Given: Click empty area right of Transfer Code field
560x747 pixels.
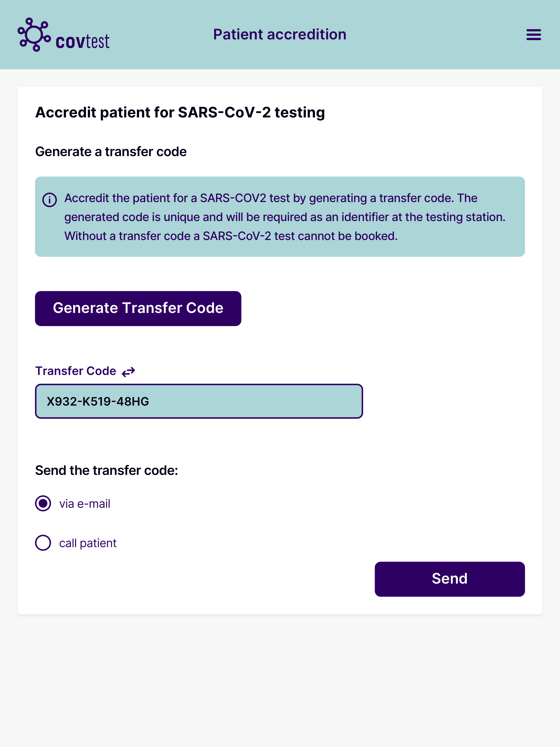Looking at the screenshot, I should click(446, 401).
